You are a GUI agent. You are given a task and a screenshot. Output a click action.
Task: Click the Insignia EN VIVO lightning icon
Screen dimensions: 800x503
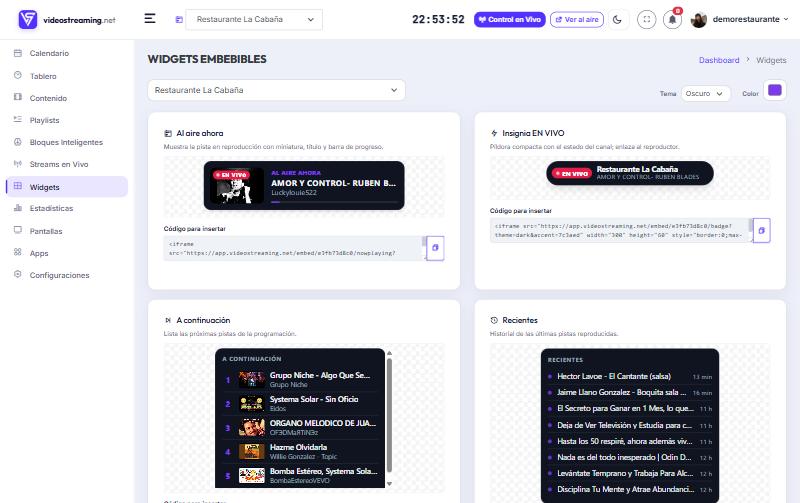494,134
